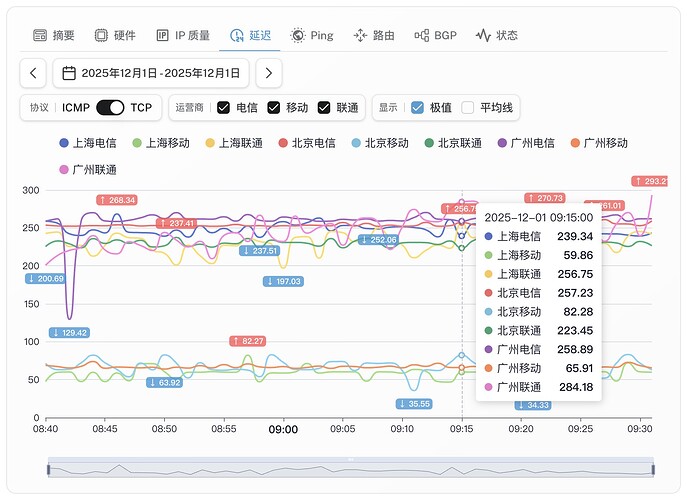Image resolution: width=687 pixels, height=500 pixels.
Task: Select ICMP protocol label
Action: pos(76,107)
